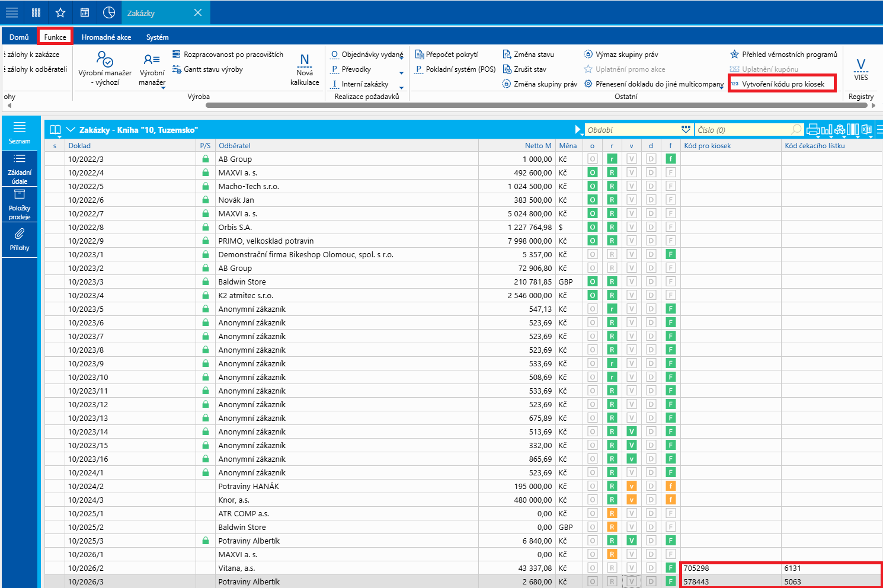The width and height of the screenshot is (883, 588).
Task: Expand the chevron next to Zakázky - Kniha title
Action: tap(71, 129)
